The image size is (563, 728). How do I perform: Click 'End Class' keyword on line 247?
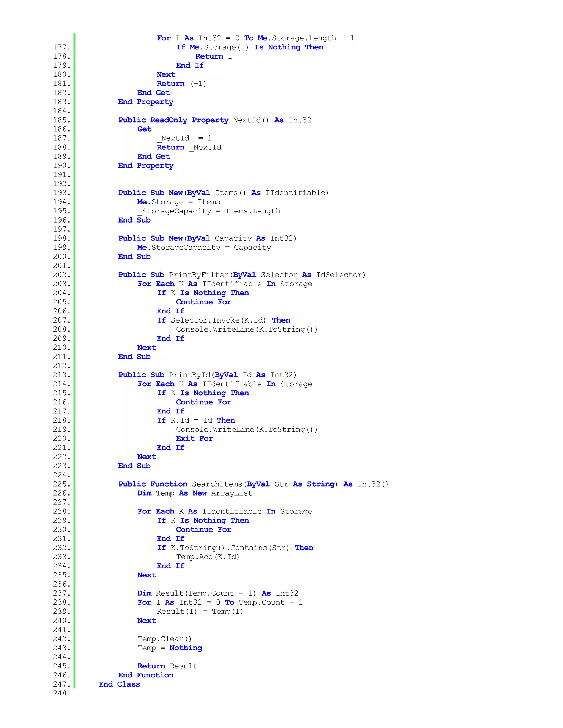tap(119, 684)
